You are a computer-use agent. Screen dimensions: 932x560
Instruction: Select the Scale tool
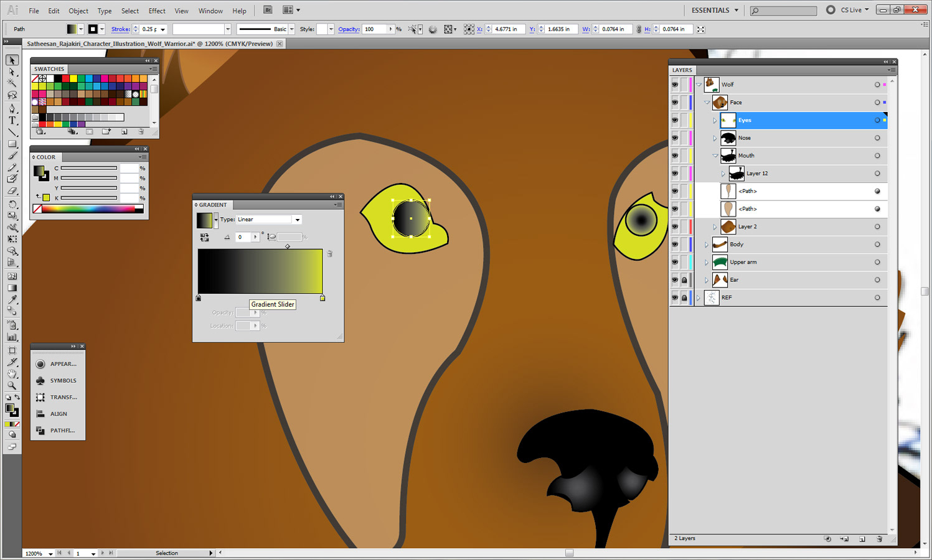(x=12, y=216)
